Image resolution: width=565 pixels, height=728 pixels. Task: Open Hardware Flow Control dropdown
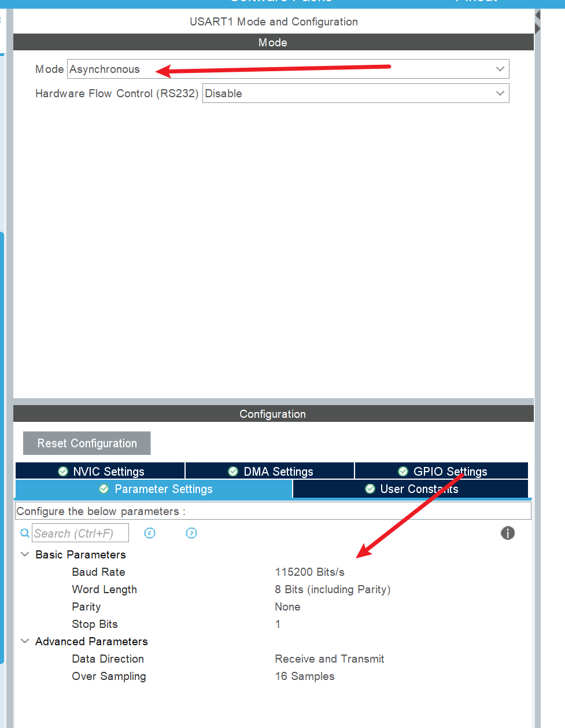point(355,94)
